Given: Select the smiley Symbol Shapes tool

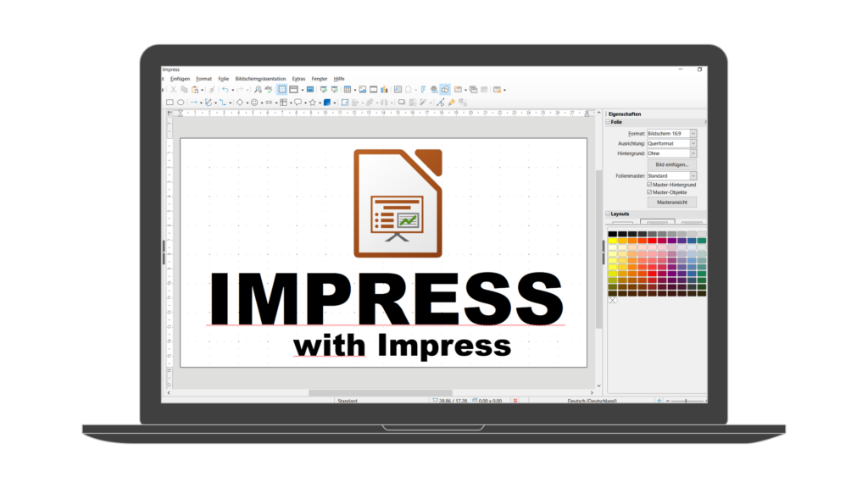Looking at the screenshot, I should pyautogui.click(x=253, y=103).
